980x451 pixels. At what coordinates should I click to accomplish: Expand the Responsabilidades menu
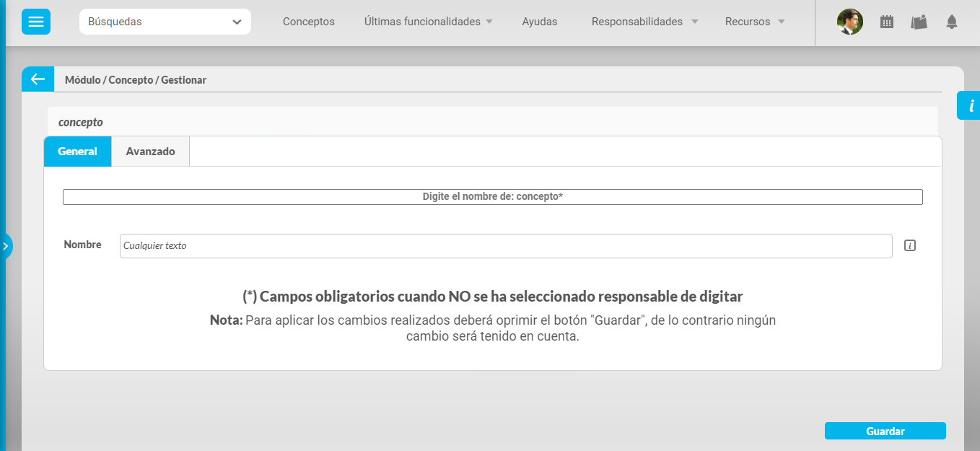(x=644, y=22)
